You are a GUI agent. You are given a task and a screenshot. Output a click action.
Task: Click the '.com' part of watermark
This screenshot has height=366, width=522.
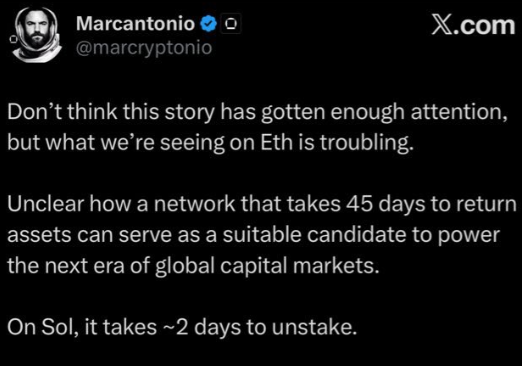pyautogui.click(x=484, y=26)
